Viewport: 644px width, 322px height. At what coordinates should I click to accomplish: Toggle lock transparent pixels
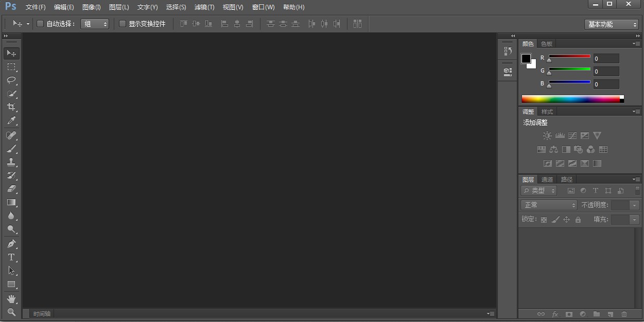point(544,220)
